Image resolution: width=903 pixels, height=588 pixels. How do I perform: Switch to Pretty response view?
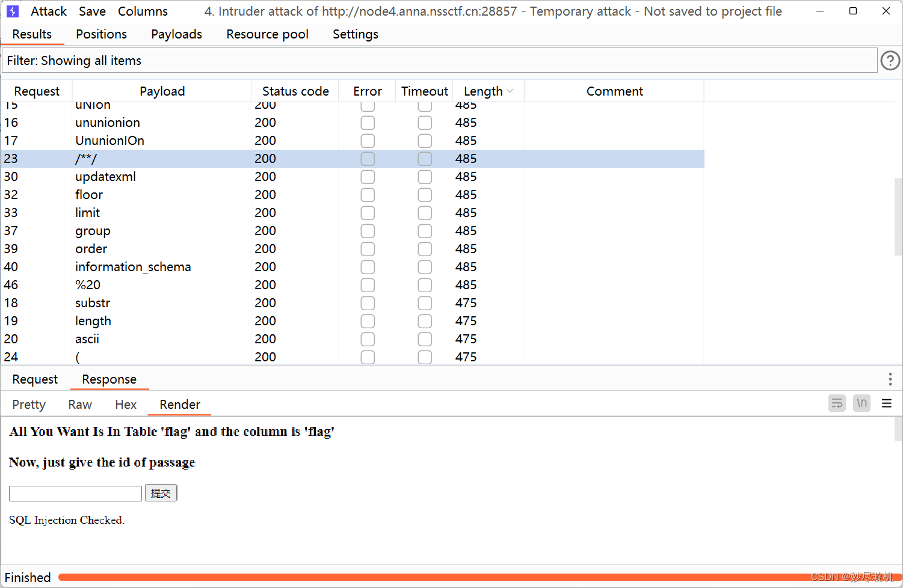pyautogui.click(x=29, y=405)
